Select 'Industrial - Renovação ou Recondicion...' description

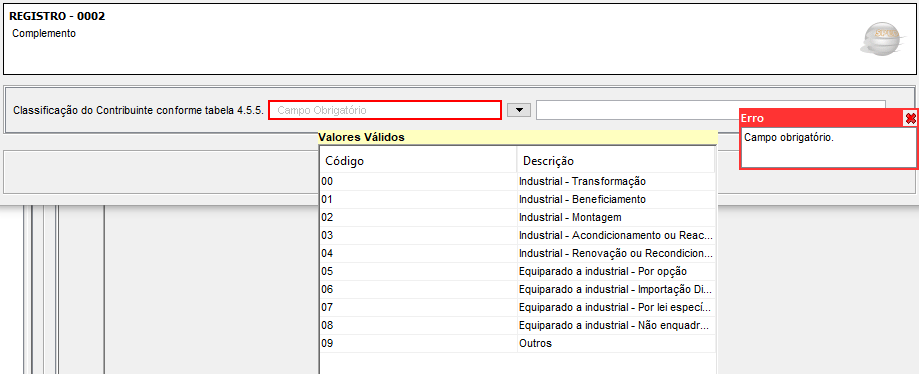(616, 254)
